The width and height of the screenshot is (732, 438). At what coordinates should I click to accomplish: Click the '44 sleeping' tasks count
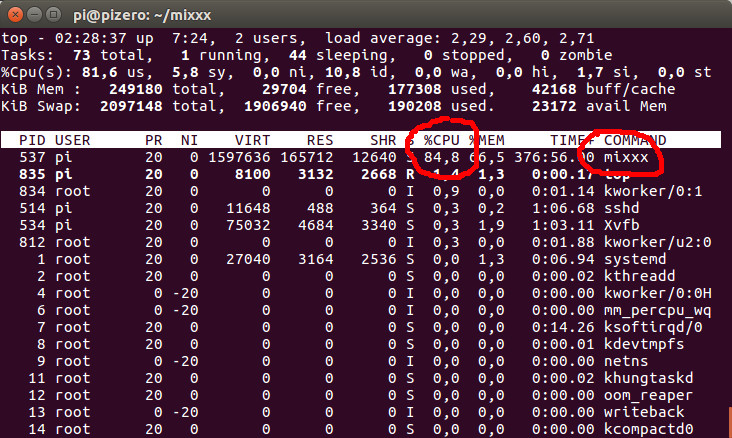click(x=338, y=55)
